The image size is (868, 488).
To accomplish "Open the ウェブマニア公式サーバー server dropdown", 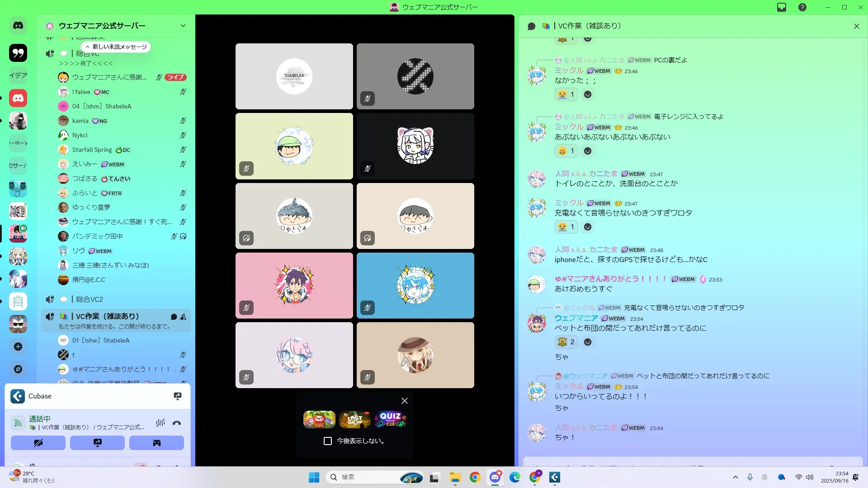I will (x=183, y=26).
